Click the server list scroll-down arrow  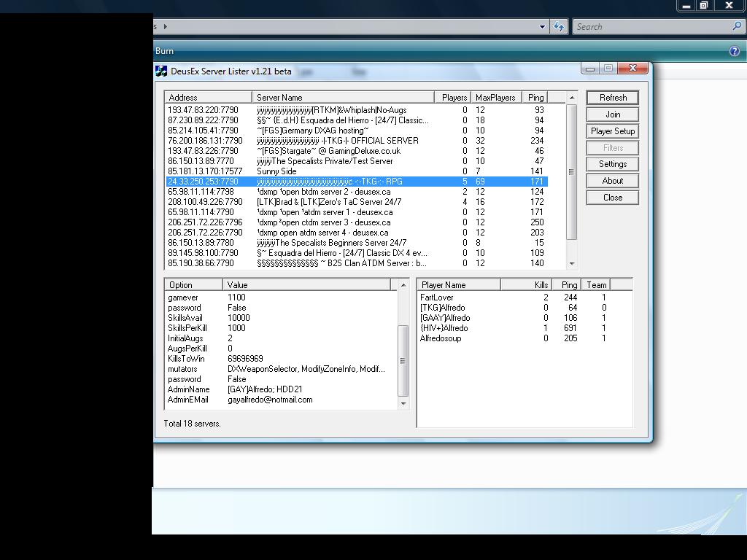coord(572,263)
